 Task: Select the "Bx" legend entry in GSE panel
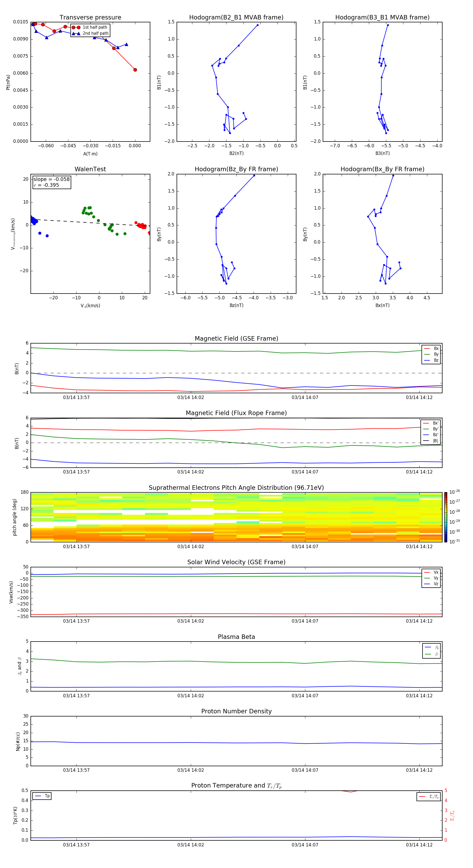click(431, 349)
